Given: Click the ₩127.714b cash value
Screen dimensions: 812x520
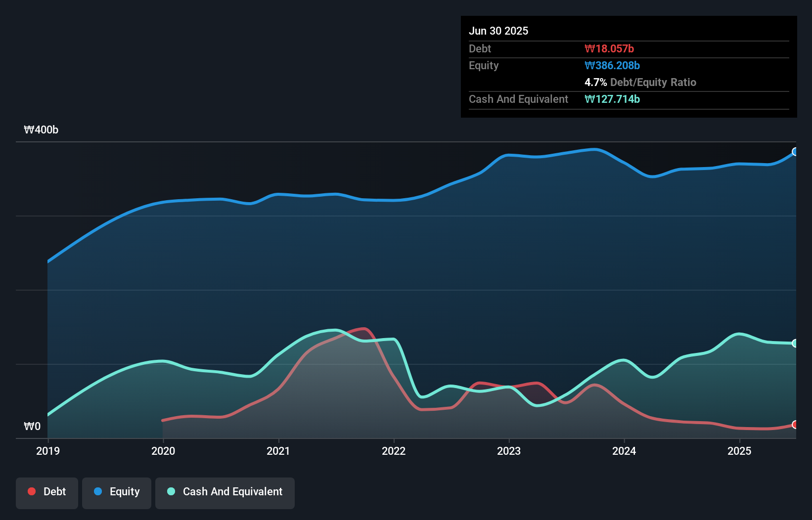Looking at the screenshot, I should point(612,99).
